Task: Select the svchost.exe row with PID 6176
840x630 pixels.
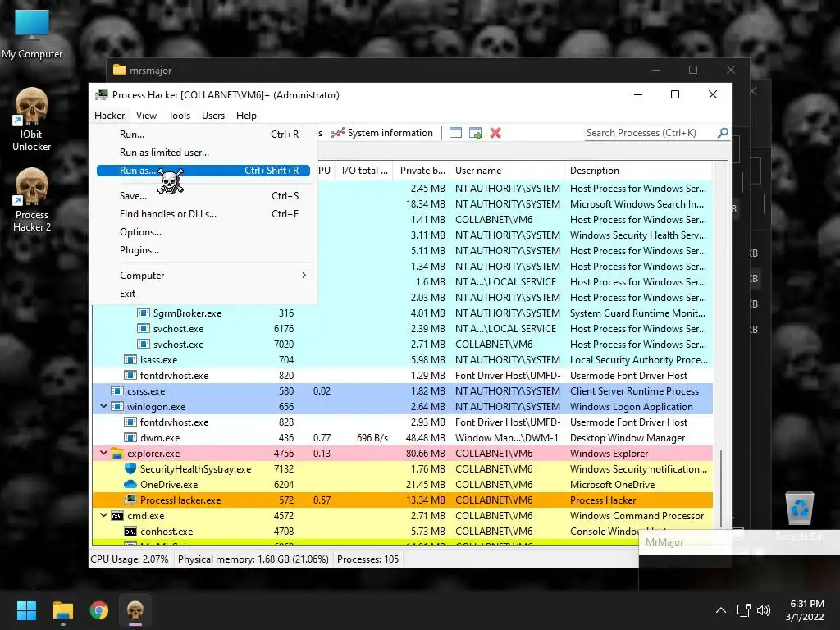Action: click(x=403, y=329)
